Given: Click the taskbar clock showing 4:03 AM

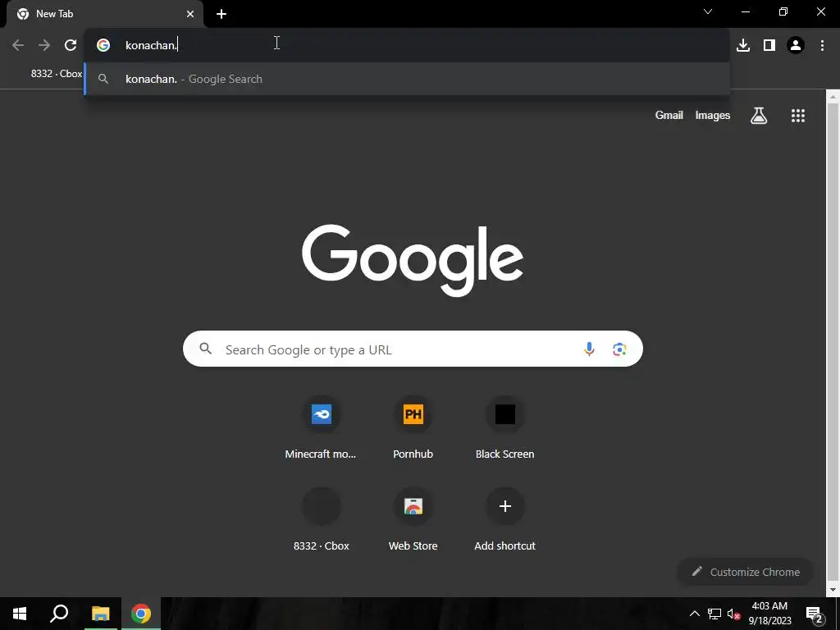Looking at the screenshot, I should pyautogui.click(x=769, y=614).
